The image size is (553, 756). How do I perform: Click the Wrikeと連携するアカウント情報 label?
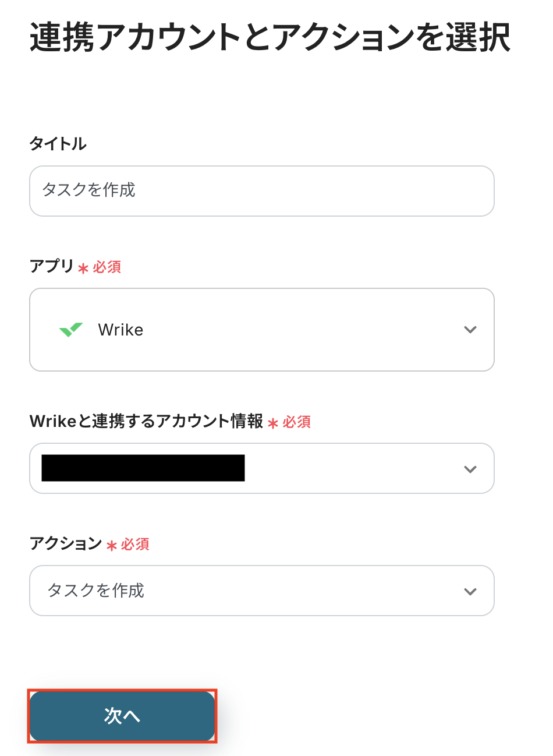click(147, 421)
